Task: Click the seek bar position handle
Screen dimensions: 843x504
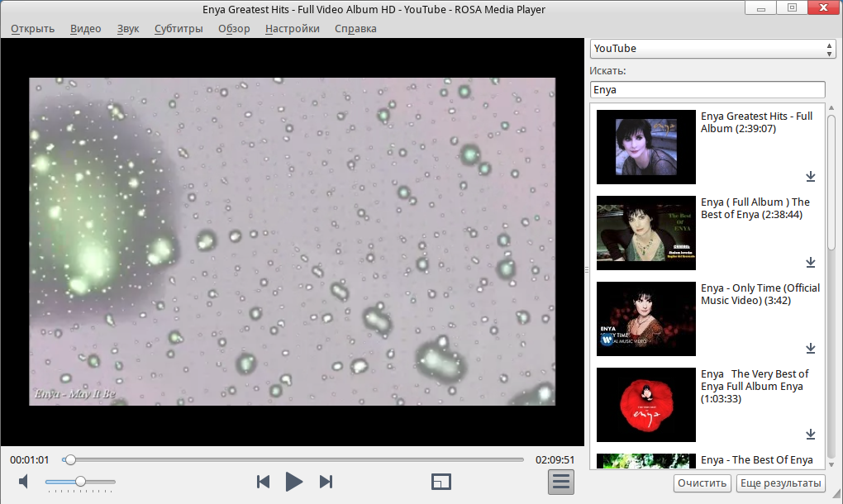Action: (70, 460)
